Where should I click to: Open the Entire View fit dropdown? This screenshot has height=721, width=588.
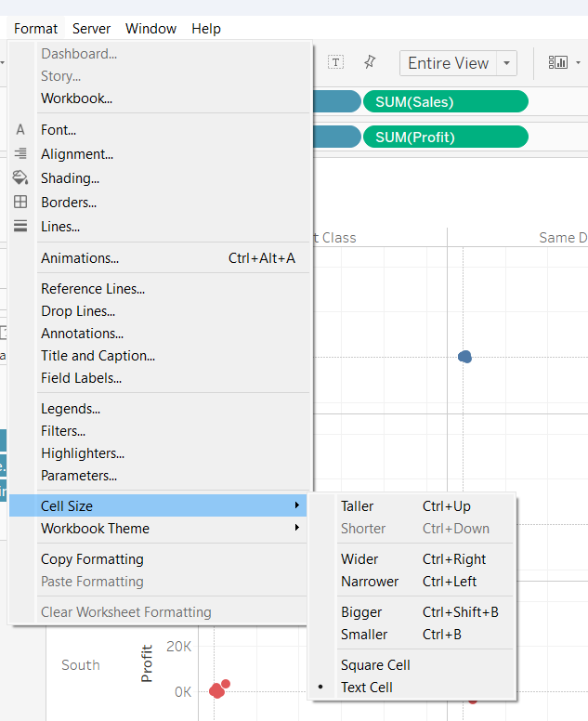click(507, 63)
